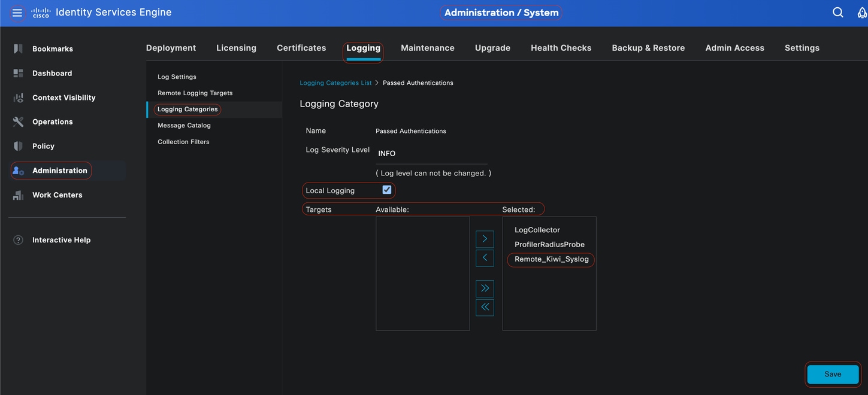Viewport: 868px width, 395px height.
Task: Move all targets right with double arrow
Action: 485,288
